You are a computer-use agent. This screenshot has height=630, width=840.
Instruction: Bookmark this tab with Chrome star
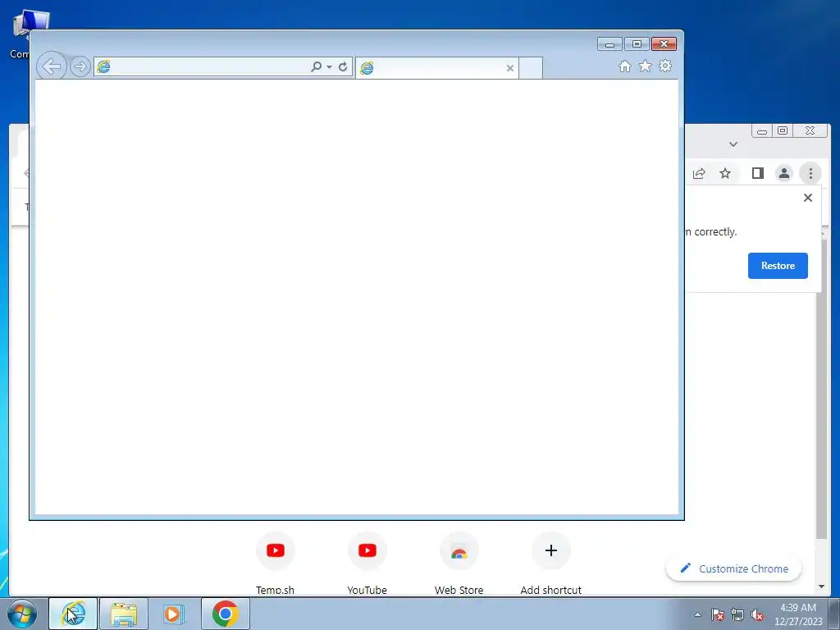(x=725, y=173)
